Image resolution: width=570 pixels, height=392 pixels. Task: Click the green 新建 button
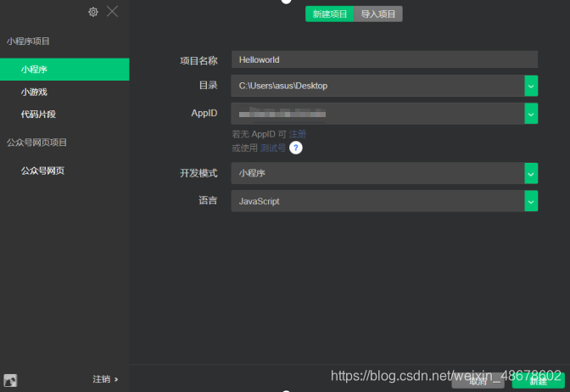click(539, 381)
